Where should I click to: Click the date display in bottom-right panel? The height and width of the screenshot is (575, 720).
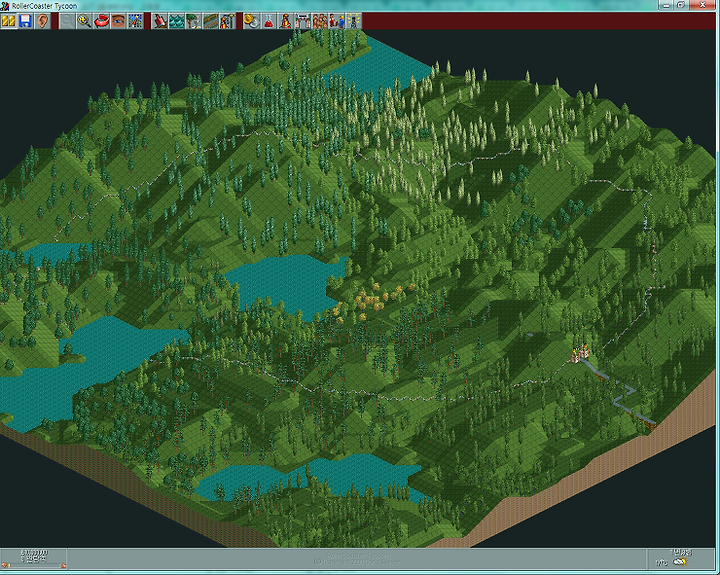coord(681,552)
